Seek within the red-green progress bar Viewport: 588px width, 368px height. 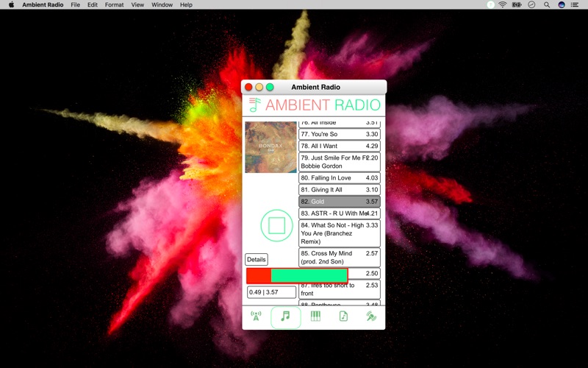tap(297, 275)
